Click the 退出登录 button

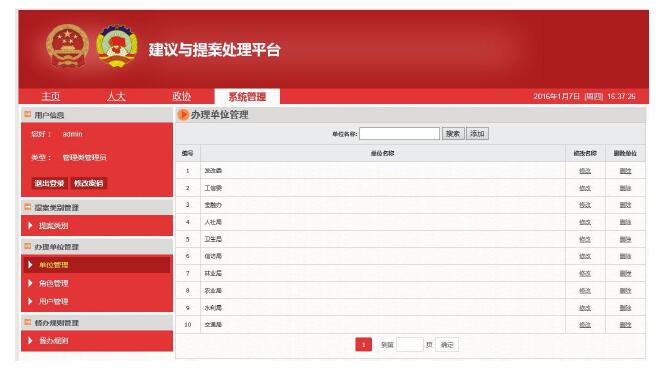click(x=49, y=183)
